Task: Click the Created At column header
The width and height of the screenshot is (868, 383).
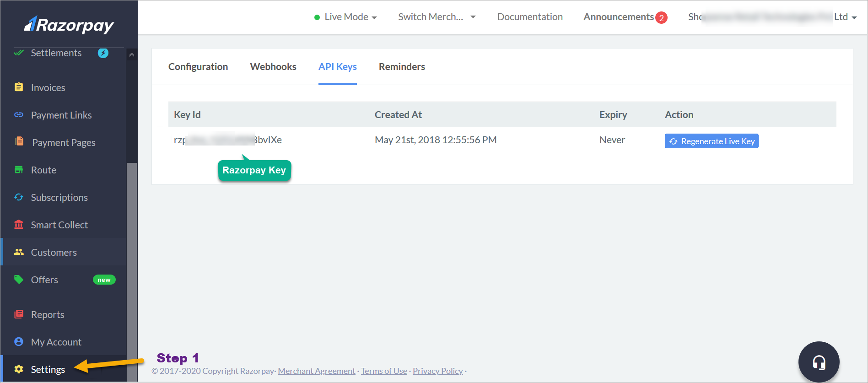Action: click(398, 115)
